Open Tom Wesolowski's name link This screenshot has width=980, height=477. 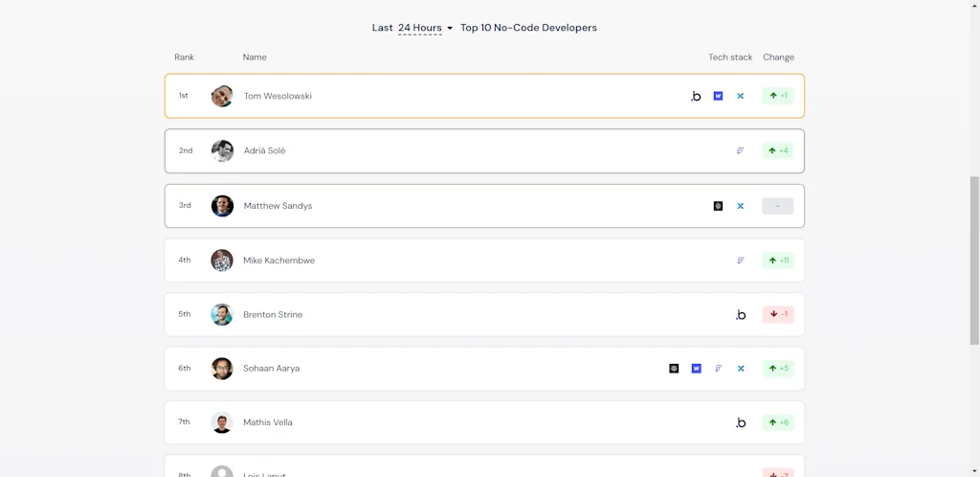click(278, 97)
